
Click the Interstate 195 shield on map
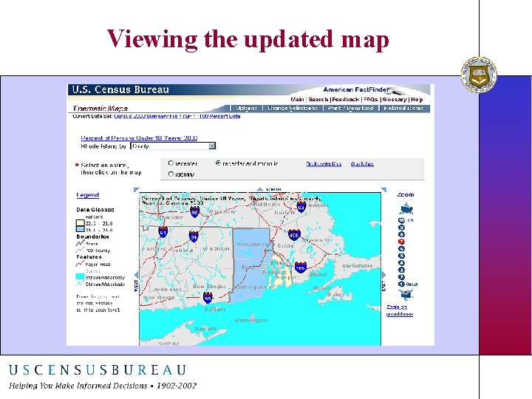pos(300,267)
